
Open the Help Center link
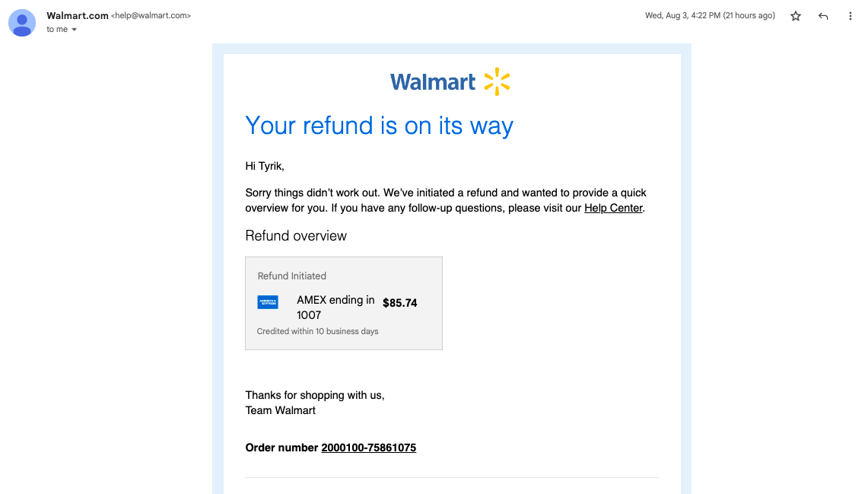(x=613, y=209)
